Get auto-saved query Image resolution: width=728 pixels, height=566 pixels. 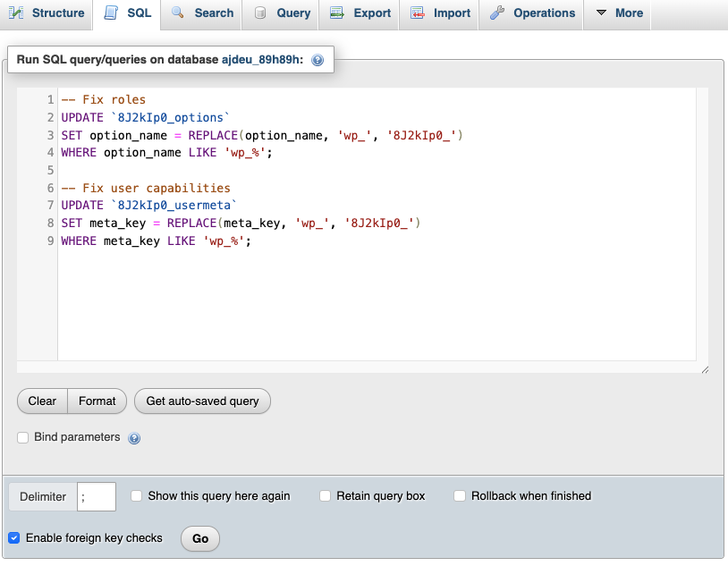[x=202, y=401]
